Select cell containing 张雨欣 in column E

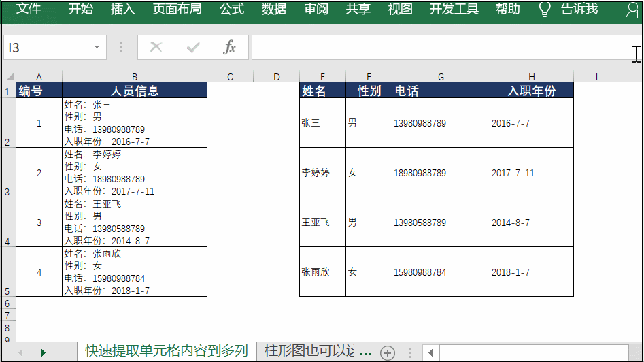point(322,272)
